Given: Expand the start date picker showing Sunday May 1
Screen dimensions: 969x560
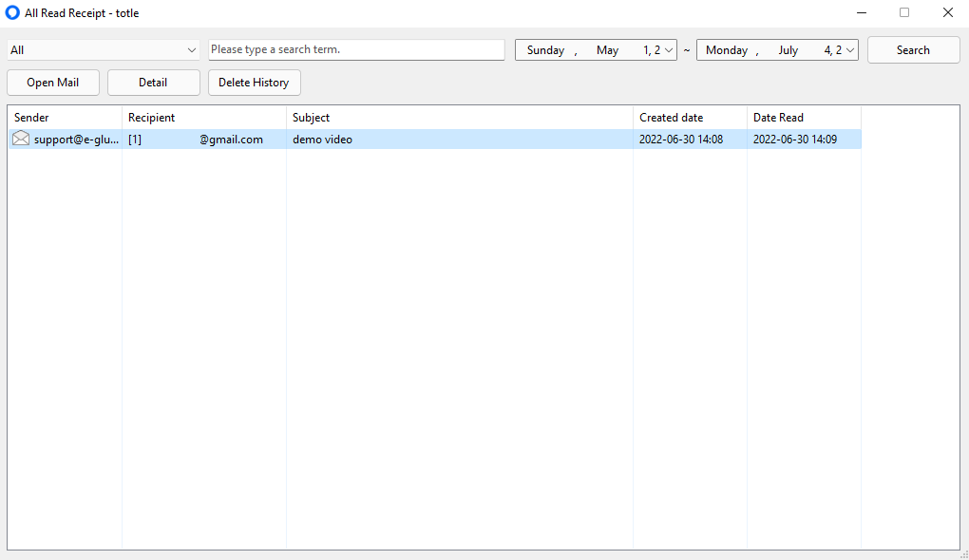Looking at the screenshot, I should [668, 50].
